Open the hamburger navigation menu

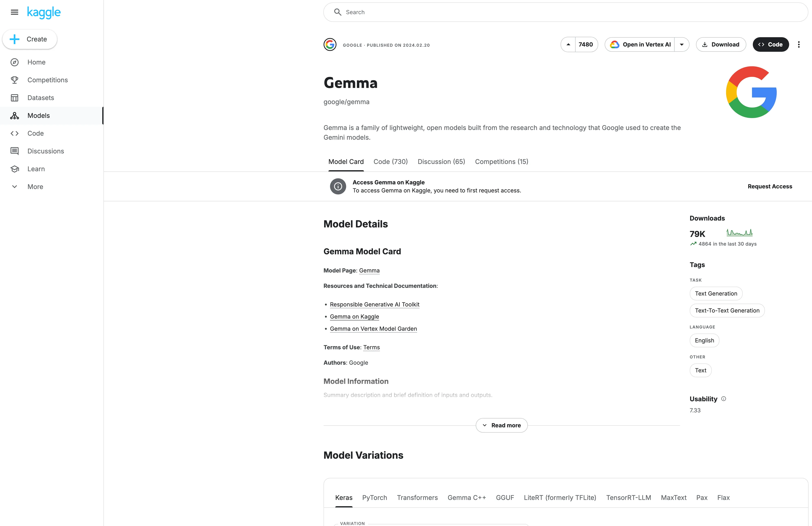click(14, 12)
